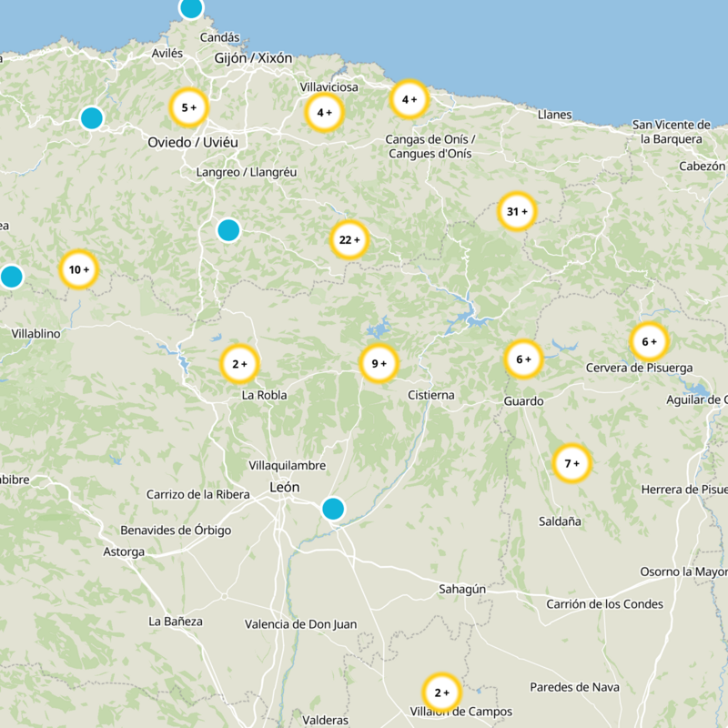
Task: Click the La Robla town label
Action: pos(264,395)
